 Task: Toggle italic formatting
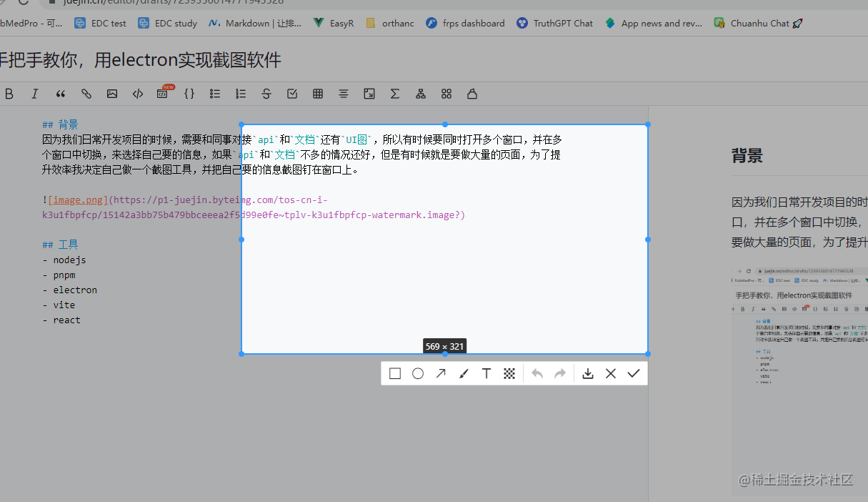coord(34,94)
